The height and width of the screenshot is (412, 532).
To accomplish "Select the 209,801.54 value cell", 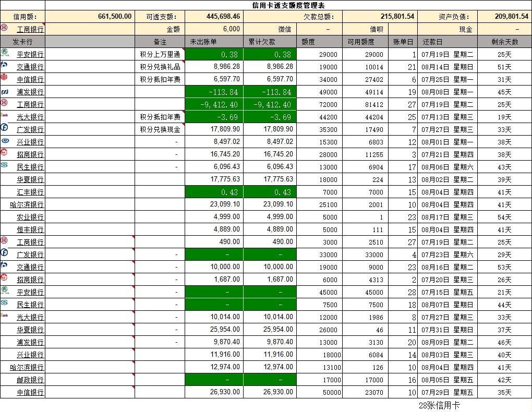I will [x=504, y=17].
